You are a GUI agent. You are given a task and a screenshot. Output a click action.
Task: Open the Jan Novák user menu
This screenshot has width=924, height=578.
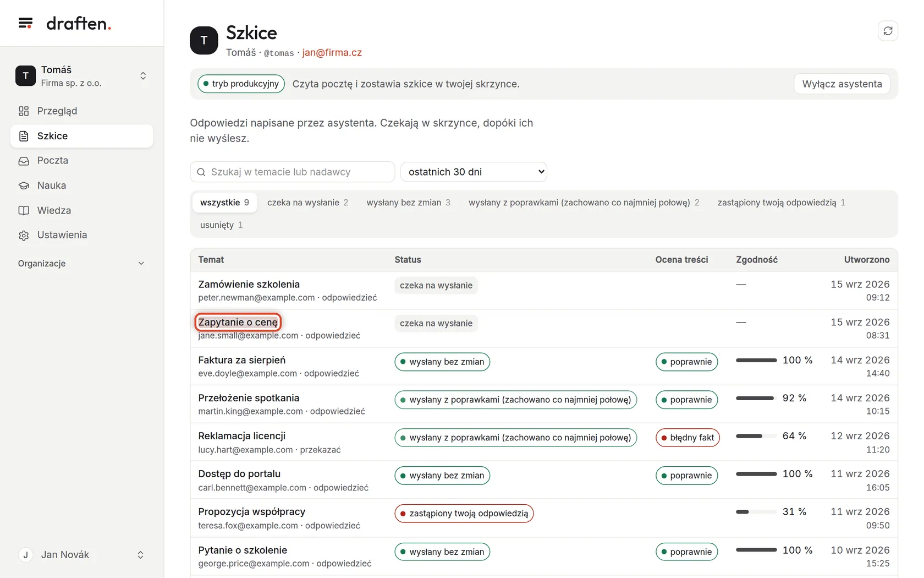(x=82, y=555)
